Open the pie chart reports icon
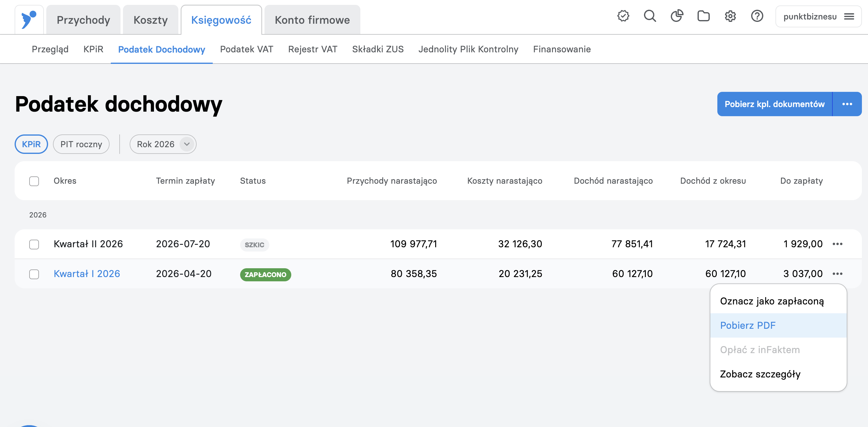 [x=677, y=16]
